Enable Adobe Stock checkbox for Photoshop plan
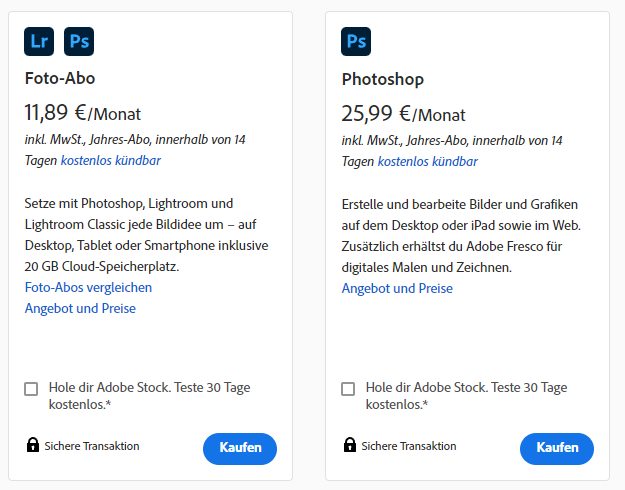The height and width of the screenshot is (490, 625). 348,389
